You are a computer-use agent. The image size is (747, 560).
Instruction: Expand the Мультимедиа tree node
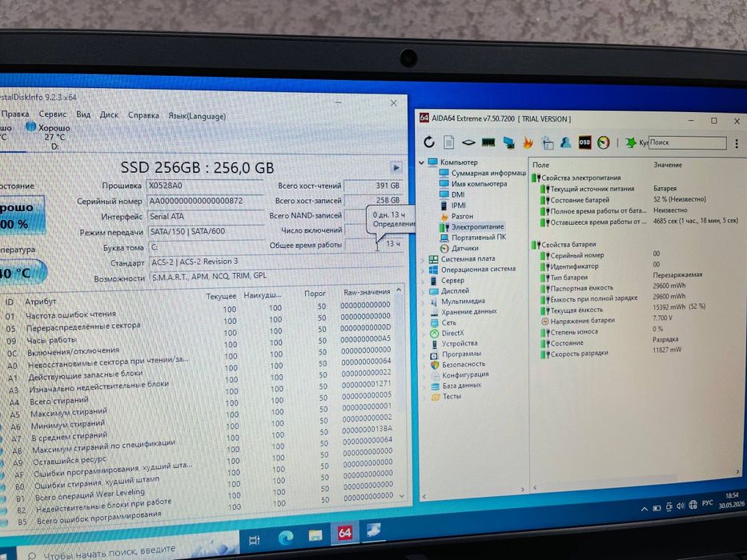click(x=423, y=302)
